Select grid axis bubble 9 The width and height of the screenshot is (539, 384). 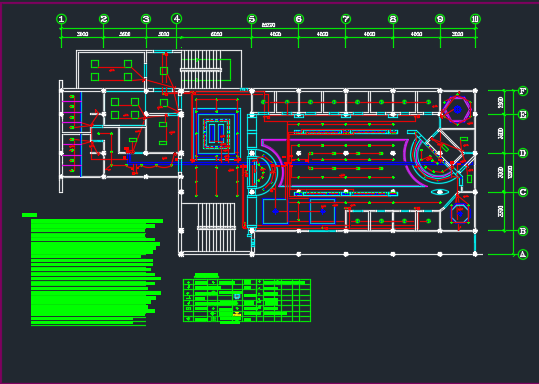[x=440, y=19]
